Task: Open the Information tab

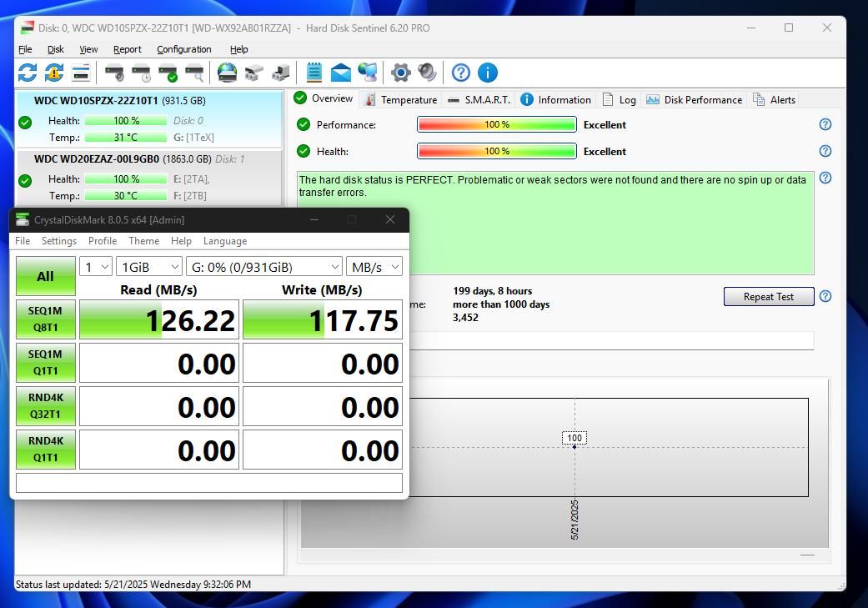Action: pos(556,100)
